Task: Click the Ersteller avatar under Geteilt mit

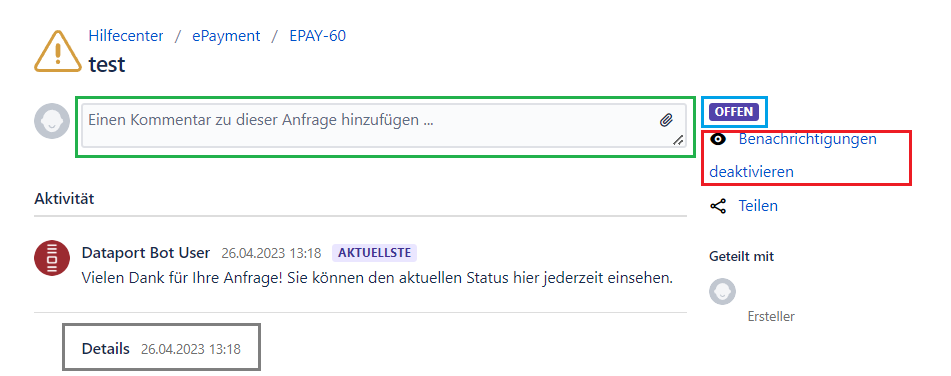Action: pos(722,292)
